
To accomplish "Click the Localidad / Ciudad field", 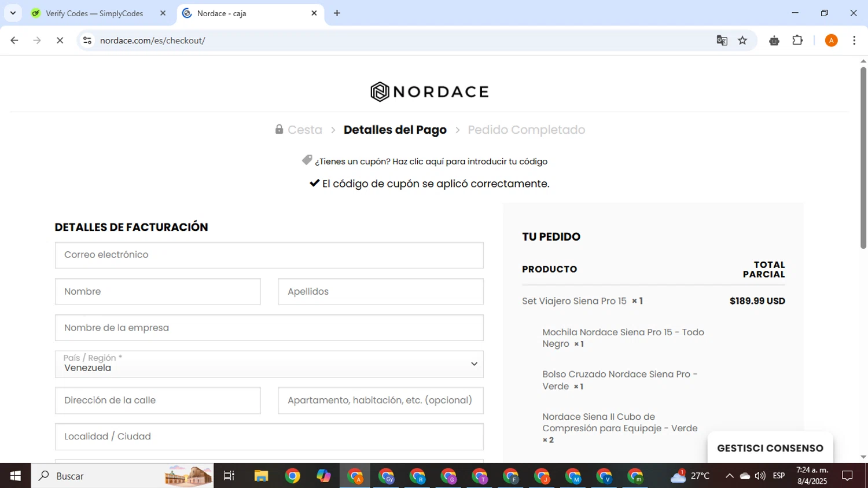I will (x=269, y=436).
